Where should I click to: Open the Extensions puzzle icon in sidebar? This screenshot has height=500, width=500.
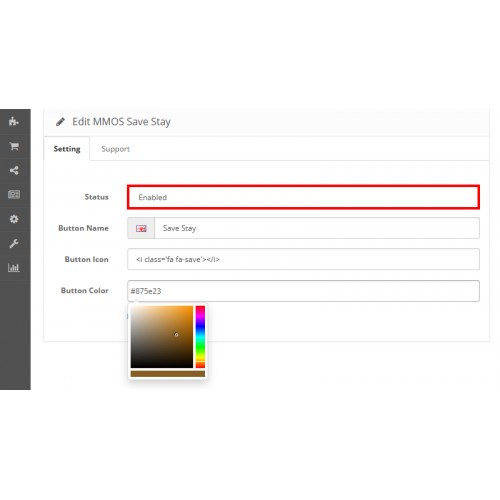[x=14, y=121]
